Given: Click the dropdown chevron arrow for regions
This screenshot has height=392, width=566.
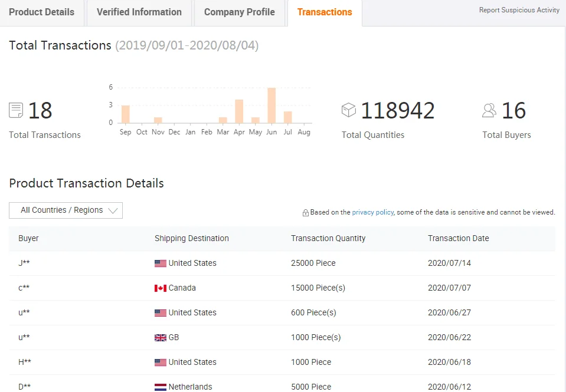Looking at the screenshot, I should click(113, 210).
